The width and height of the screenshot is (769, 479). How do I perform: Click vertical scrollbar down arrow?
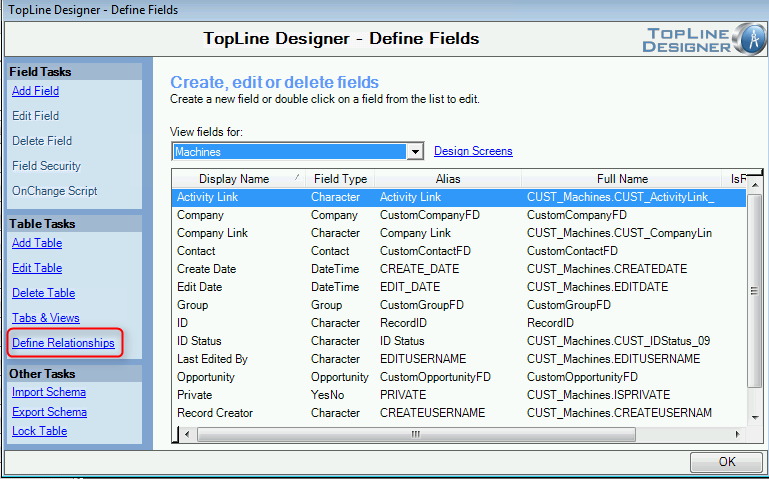[755, 418]
